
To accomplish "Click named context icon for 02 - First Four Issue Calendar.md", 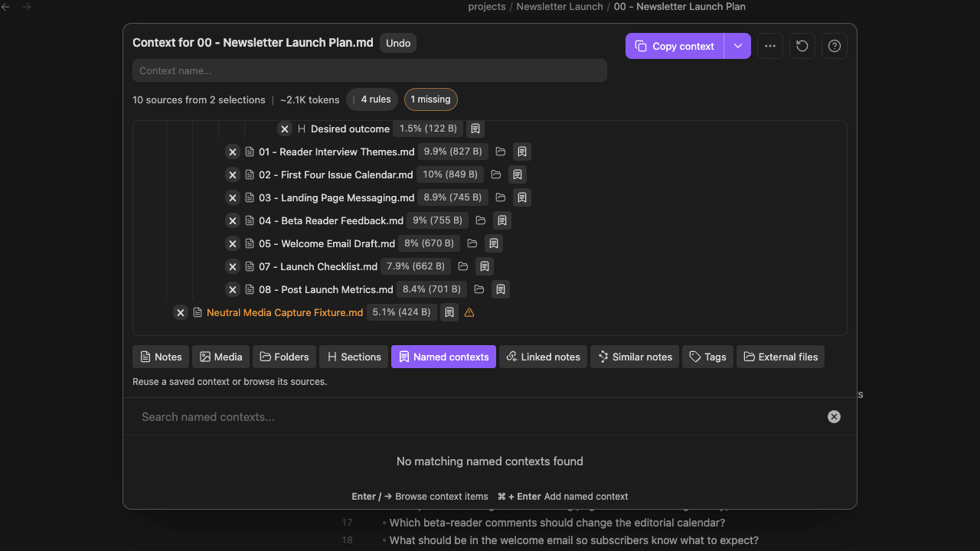I will point(518,174).
